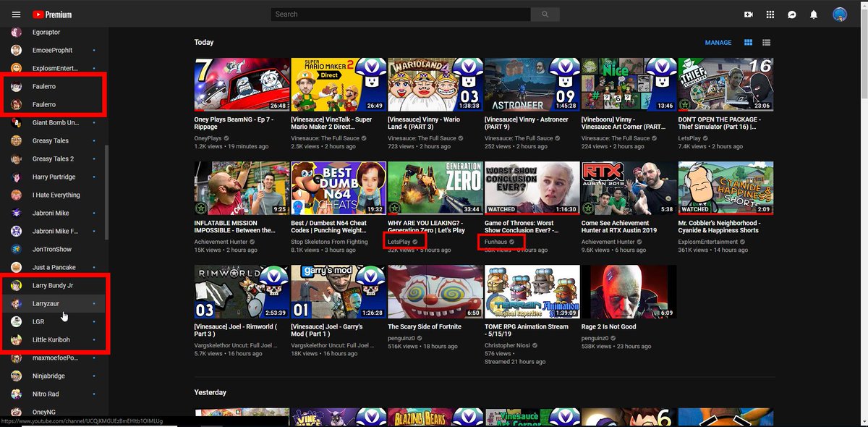Click the ExplosmEntert... sidebar avatar
This screenshot has height=427, width=868.
16,68
